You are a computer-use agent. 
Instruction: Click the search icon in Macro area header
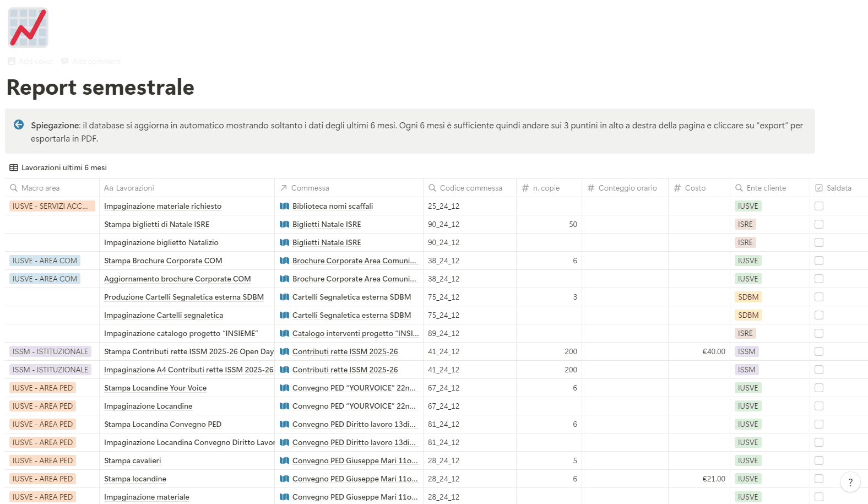coord(14,188)
